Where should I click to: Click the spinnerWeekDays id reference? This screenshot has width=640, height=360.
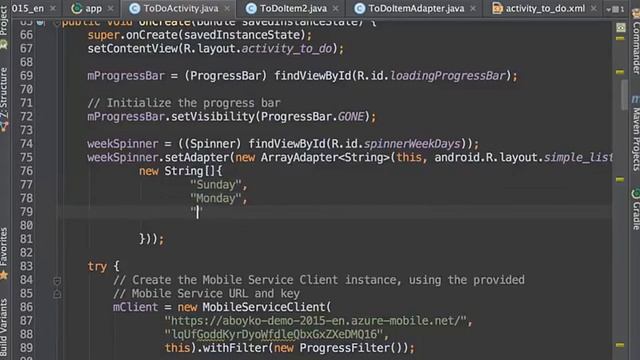(x=412, y=144)
